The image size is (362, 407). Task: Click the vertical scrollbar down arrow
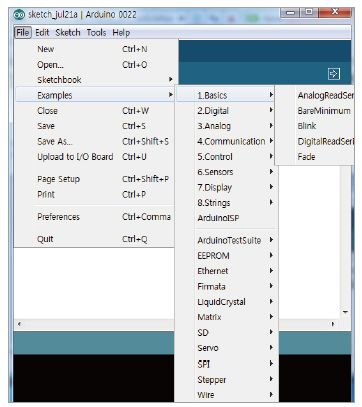click(345, 312)
